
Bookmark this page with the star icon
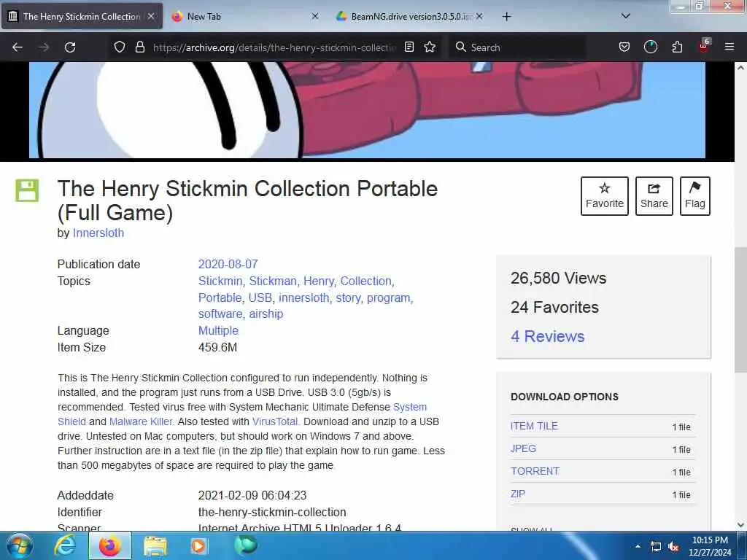[x=430, y=47]
